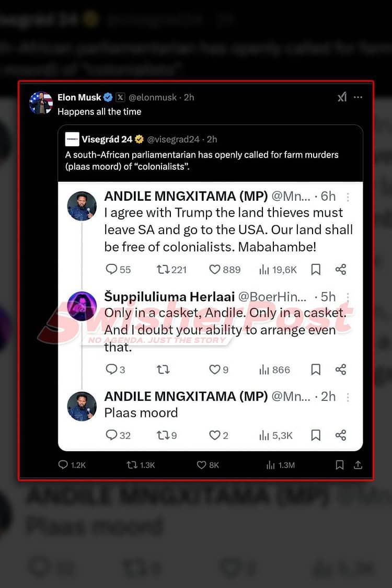
Task: Retweet icon with 221 on Andile's first tweet
Action: click(163, 270)
